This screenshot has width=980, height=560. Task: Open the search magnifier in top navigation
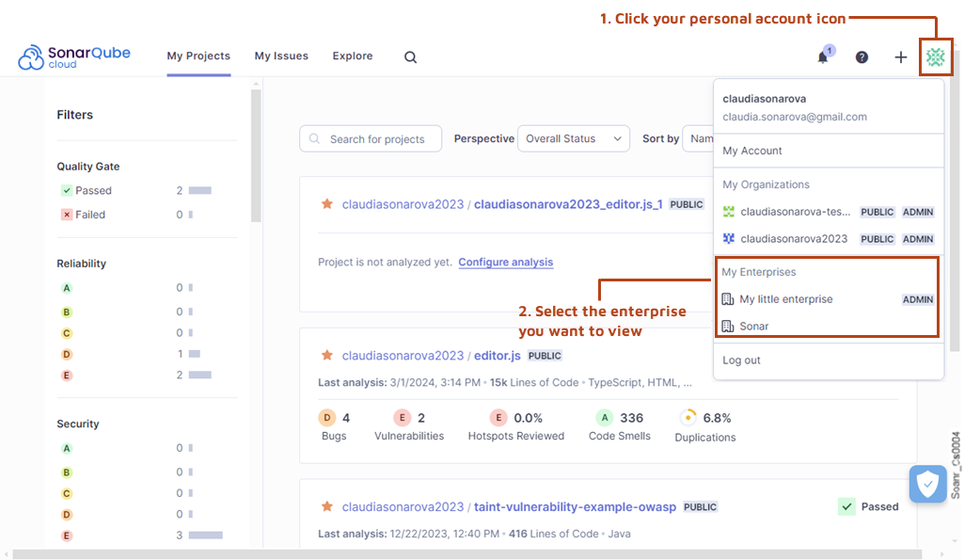click(411, 56)
